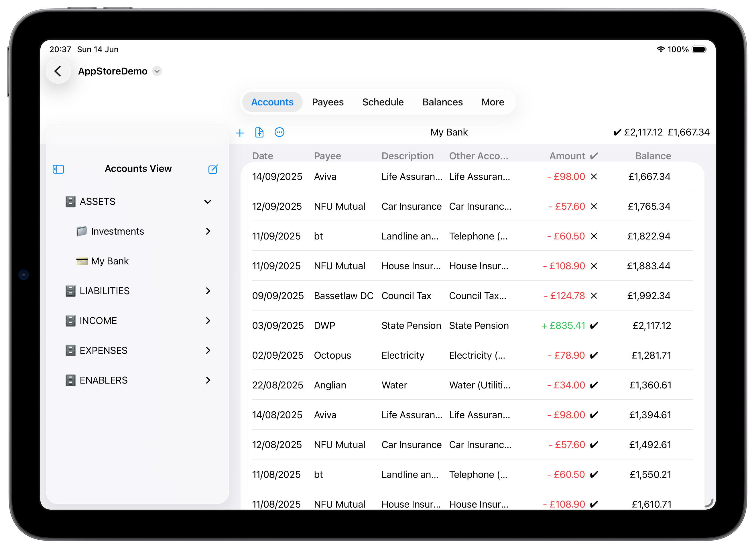The image size is (756, 550).
Task: Click the Council Tax description cell
Action: pos(406,296)
